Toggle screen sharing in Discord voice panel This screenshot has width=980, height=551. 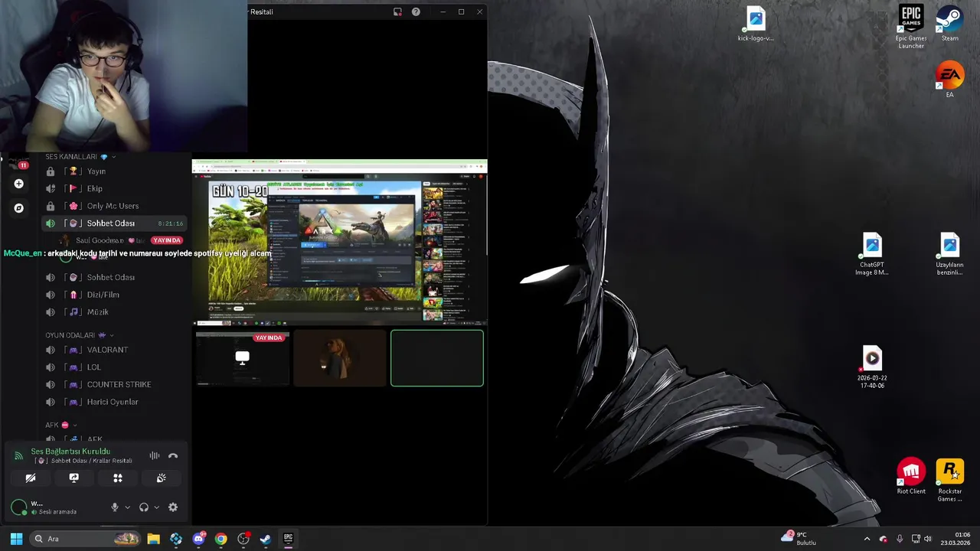click(x=74, y=478)
